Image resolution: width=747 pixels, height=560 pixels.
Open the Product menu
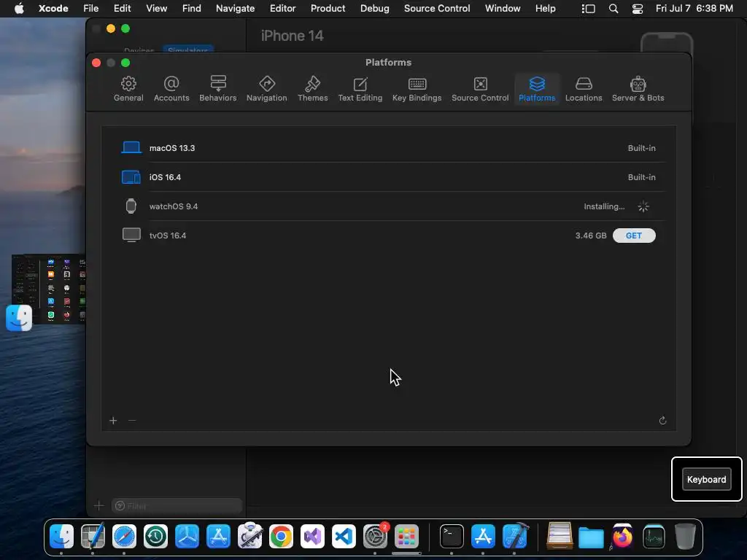tap(328, 9)
